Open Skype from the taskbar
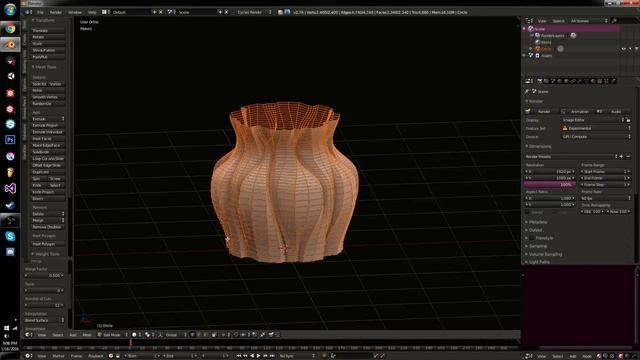Image resolution: width=640 pixels, height=360 pixels. pos(10,236)
